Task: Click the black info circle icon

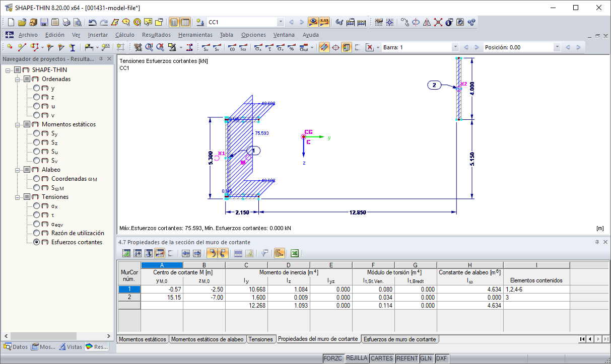Action: click(449, 22)
